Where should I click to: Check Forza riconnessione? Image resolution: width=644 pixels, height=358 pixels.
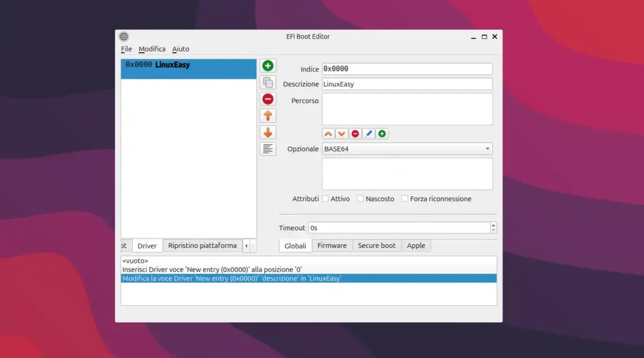[404, 199]
